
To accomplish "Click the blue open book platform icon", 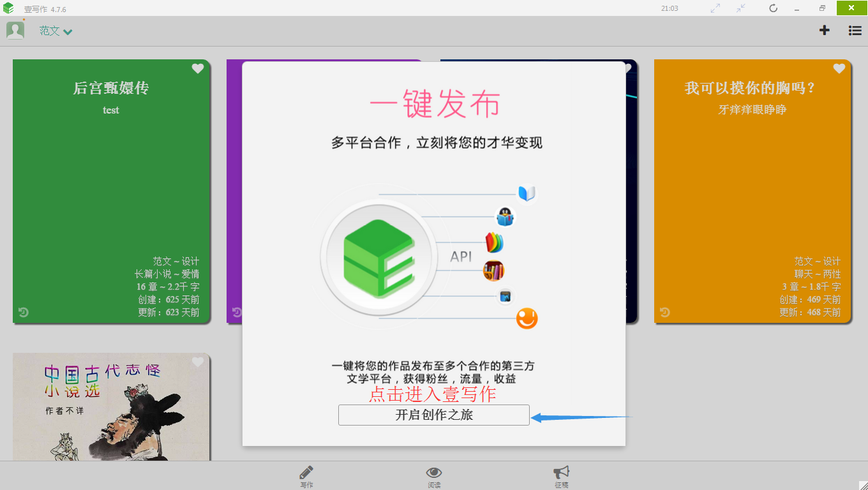I will pos(527,193).
